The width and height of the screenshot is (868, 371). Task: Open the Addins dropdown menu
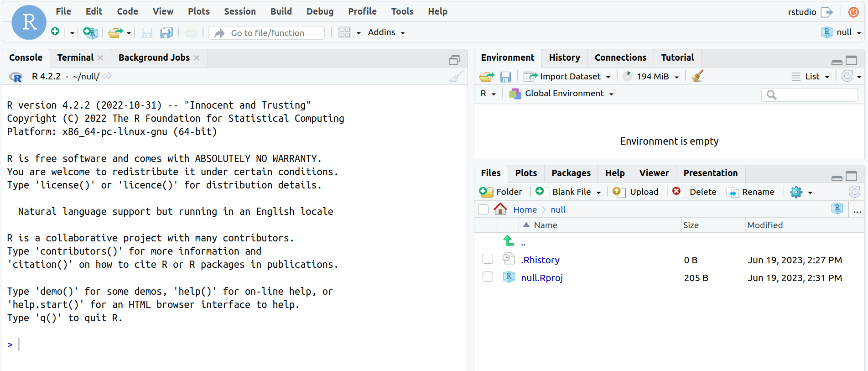(x=386, y=32)
